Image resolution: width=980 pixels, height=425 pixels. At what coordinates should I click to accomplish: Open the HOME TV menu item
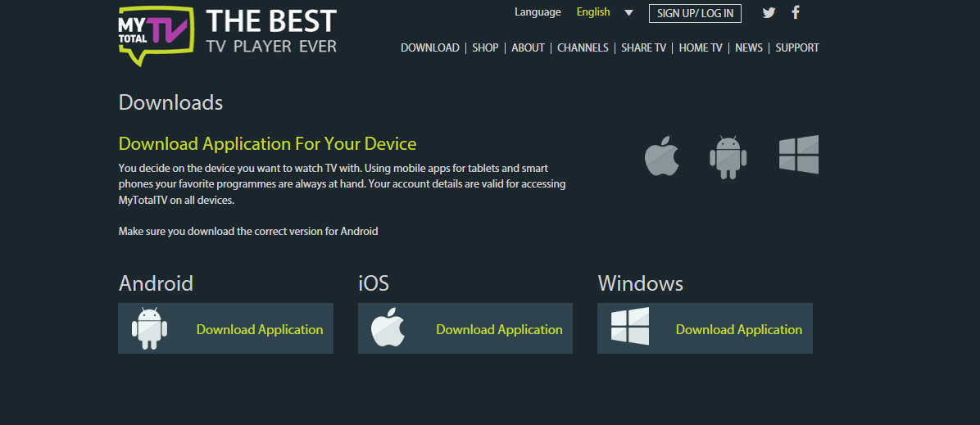pyautogui.click(x=701, y=48)
